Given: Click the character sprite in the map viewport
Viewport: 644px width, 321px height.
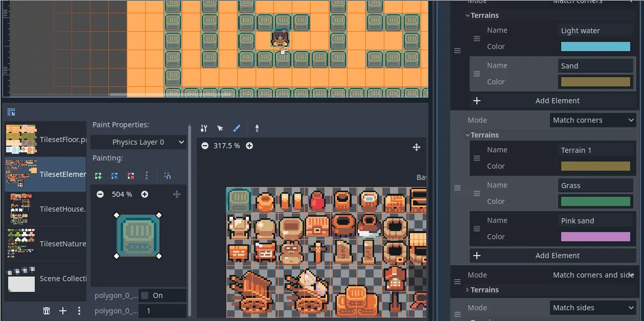Looking at the screenshot, I should [x=280, y=38].
